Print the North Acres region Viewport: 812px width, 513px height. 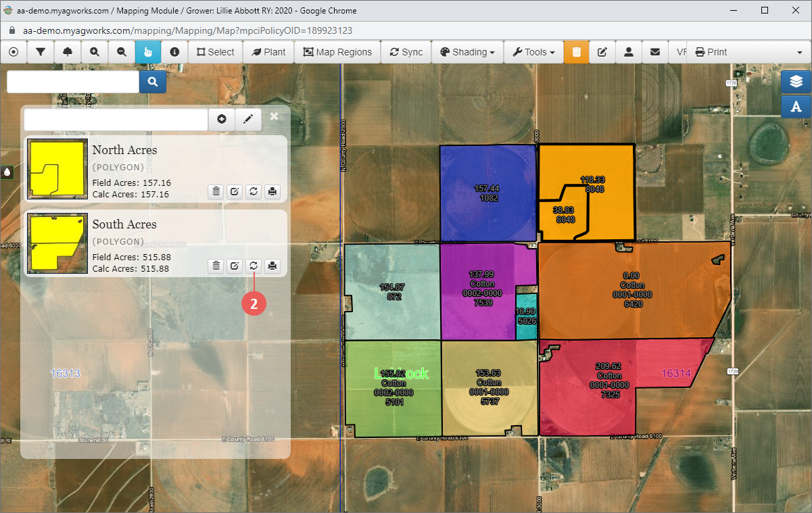click(x=272, y=191)
